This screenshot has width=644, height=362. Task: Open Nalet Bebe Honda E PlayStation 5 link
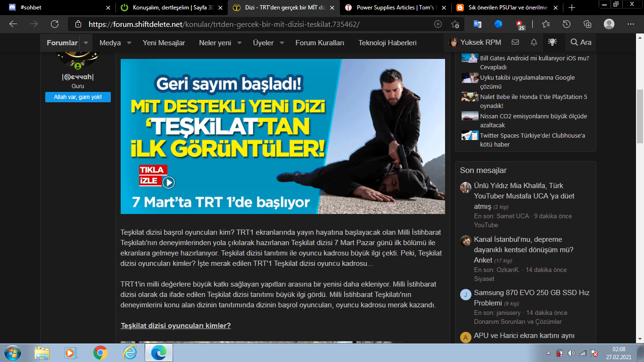pos(534,101)
